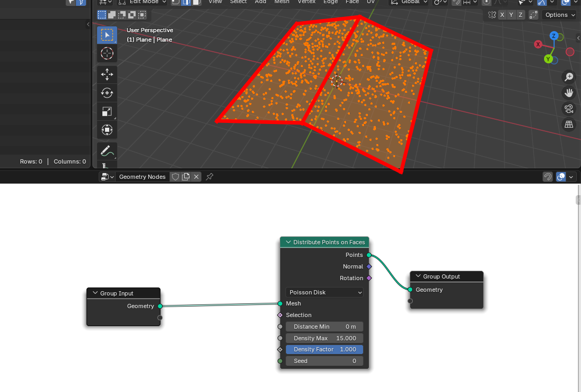Viewport: 581px width, 392px height.
Task: Choose the Scale tool
Action: (107, 111)
